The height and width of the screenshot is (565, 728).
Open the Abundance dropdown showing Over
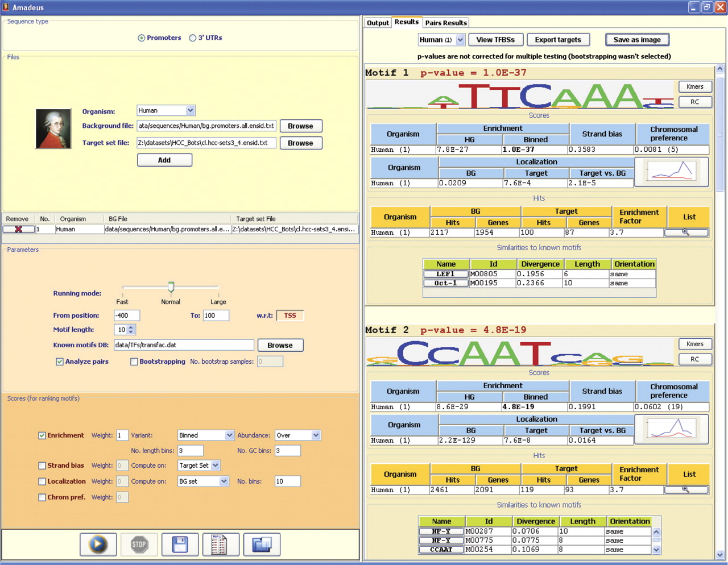coord(298,435)
